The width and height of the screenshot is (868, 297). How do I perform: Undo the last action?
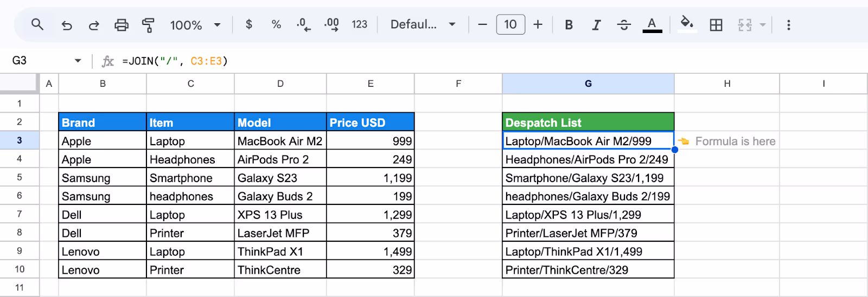(x=66, y=25)
